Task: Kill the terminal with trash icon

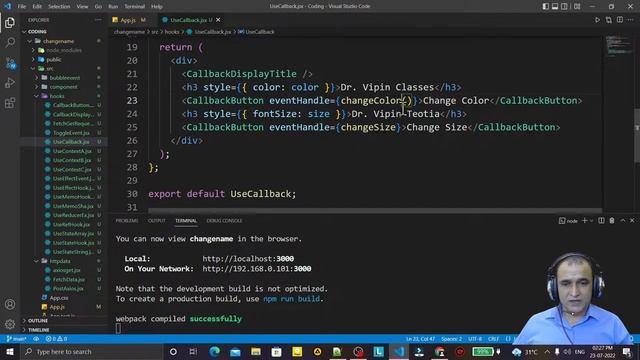Action: coord(612,220)
